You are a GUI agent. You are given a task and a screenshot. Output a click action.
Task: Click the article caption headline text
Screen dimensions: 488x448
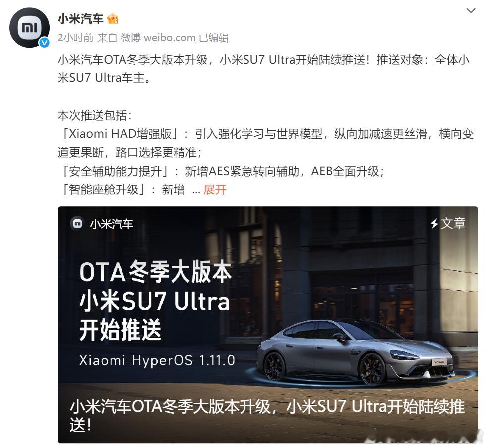267,416
